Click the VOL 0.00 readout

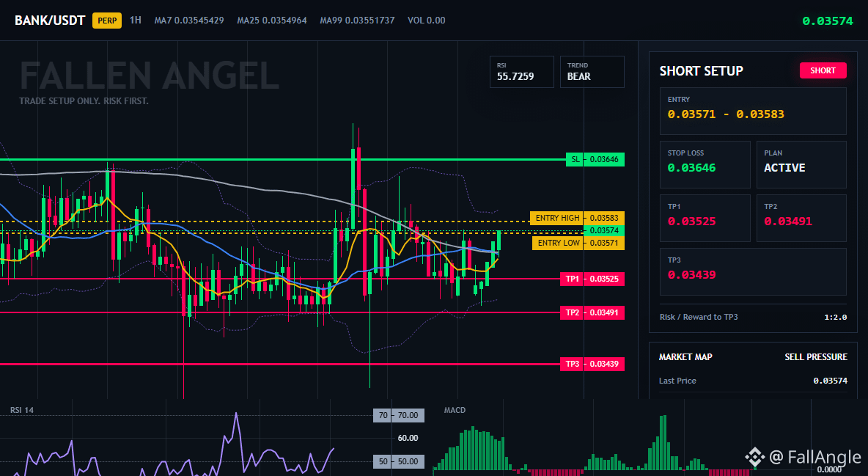(x=426, y=21)
